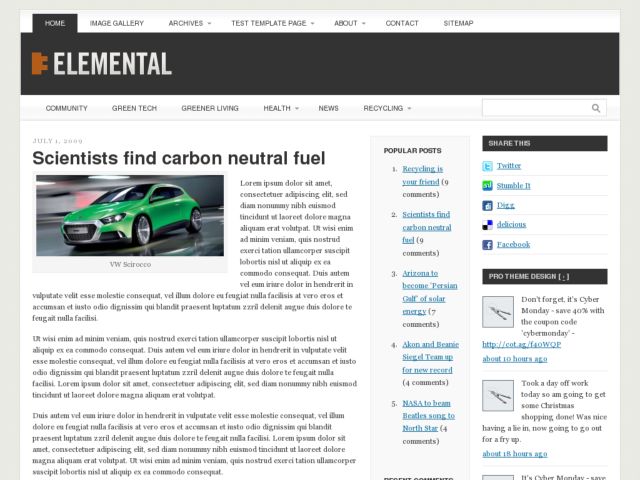The height and width of the screenshot is (480, 640).
Task: Open the Facebook share link
Action: tap(513, 244)
